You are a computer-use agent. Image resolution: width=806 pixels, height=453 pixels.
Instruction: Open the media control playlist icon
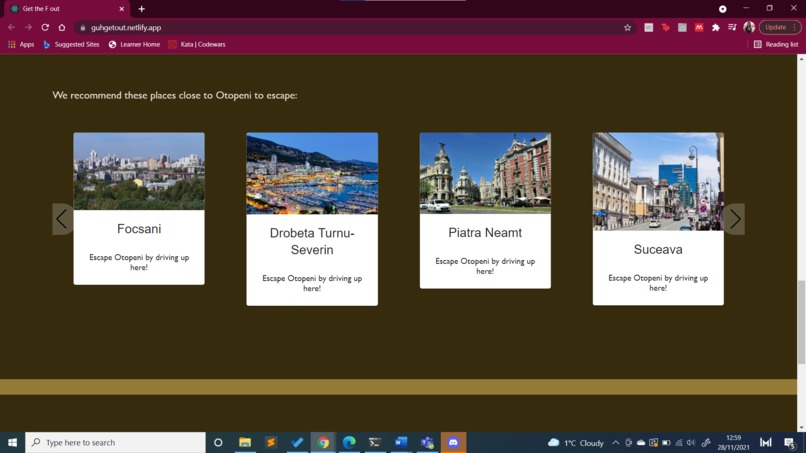[732, 28]
